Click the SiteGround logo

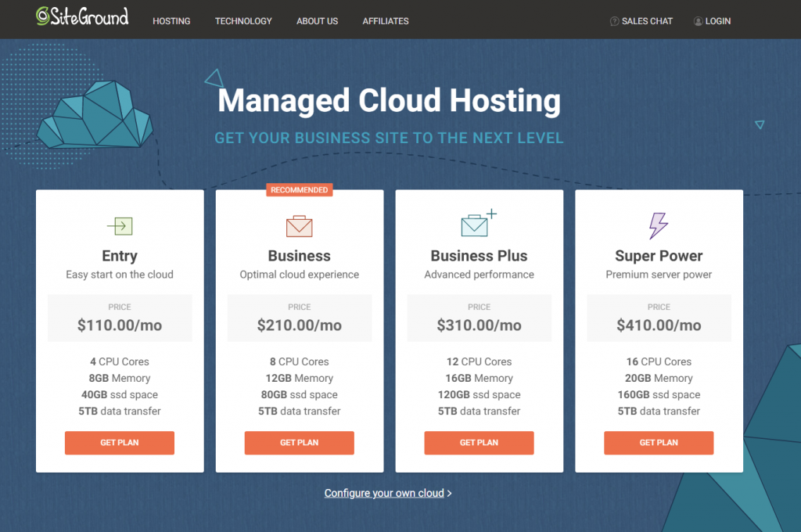tap(82, 16)
